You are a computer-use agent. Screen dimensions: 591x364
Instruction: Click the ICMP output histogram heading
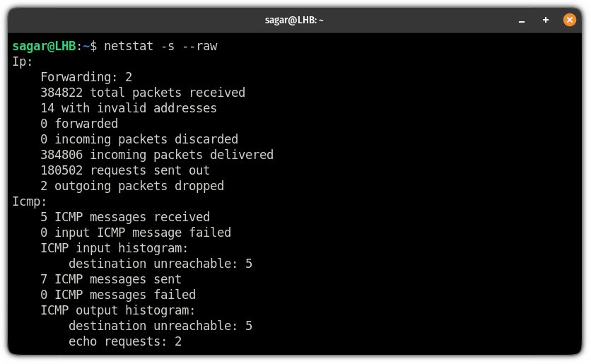point(117,310)
